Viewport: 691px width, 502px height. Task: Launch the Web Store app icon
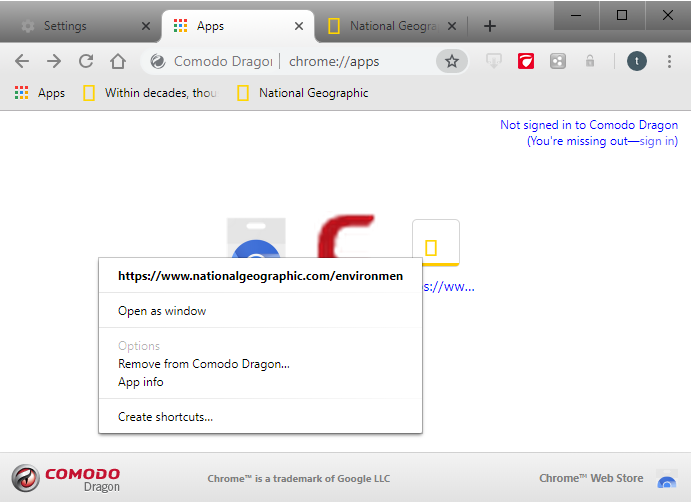(x=256, y=238)
